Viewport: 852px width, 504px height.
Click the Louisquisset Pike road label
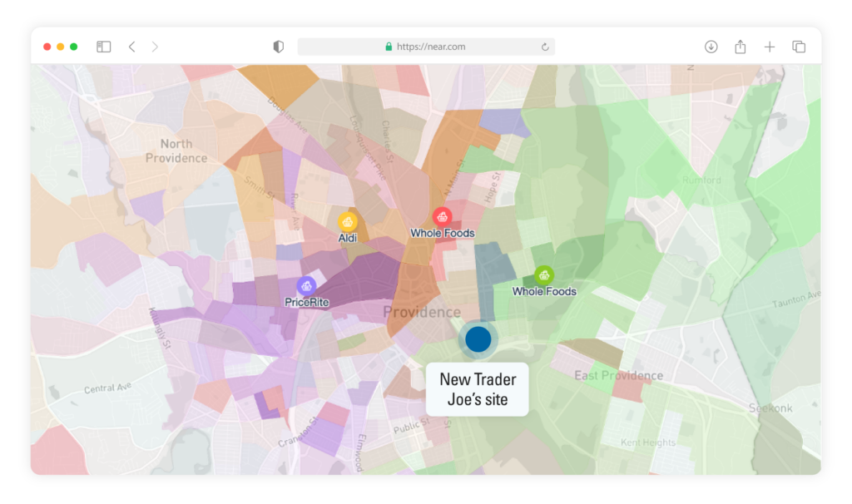(x=368, y=148)
